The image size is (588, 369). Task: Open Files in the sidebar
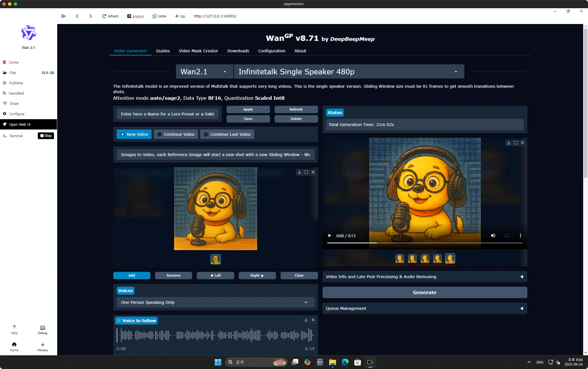point(13,73)
